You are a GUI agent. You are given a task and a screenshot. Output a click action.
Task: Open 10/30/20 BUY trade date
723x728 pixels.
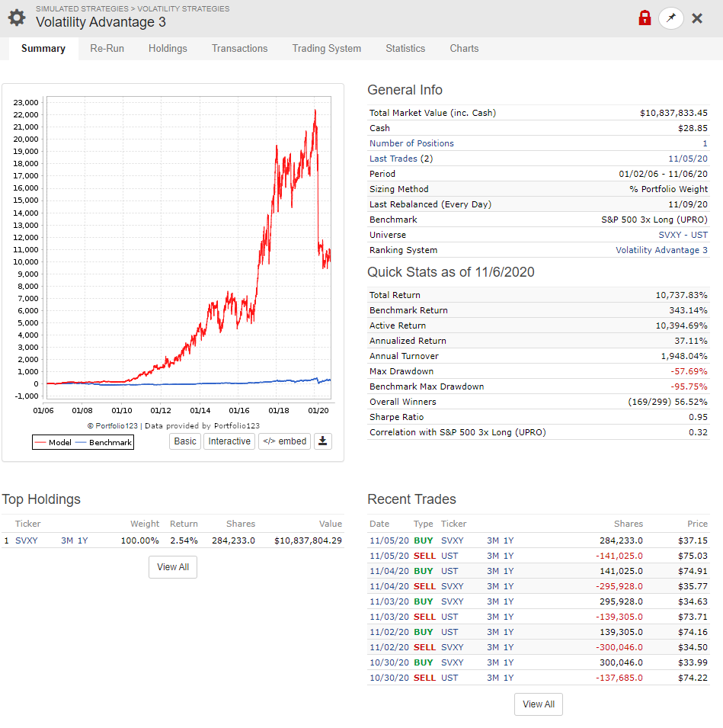[x=389, y=662]
